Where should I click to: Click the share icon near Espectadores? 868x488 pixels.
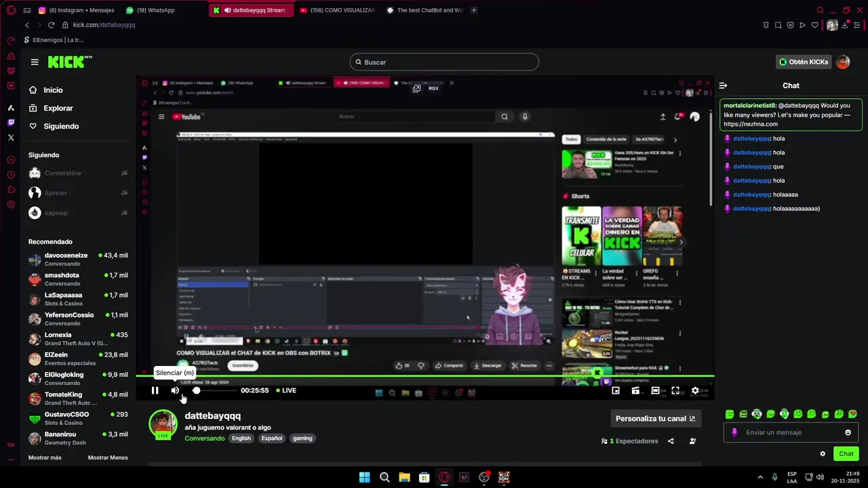point(671,441)
